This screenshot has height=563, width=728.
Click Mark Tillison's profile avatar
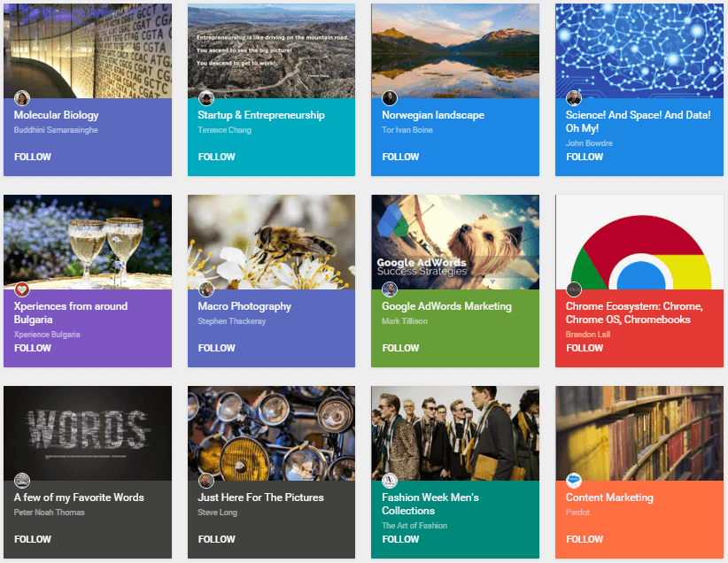coord(390,289)
